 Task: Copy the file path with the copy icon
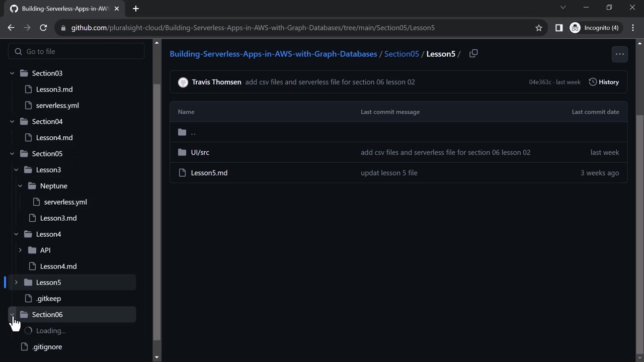(x=473, y=54)
